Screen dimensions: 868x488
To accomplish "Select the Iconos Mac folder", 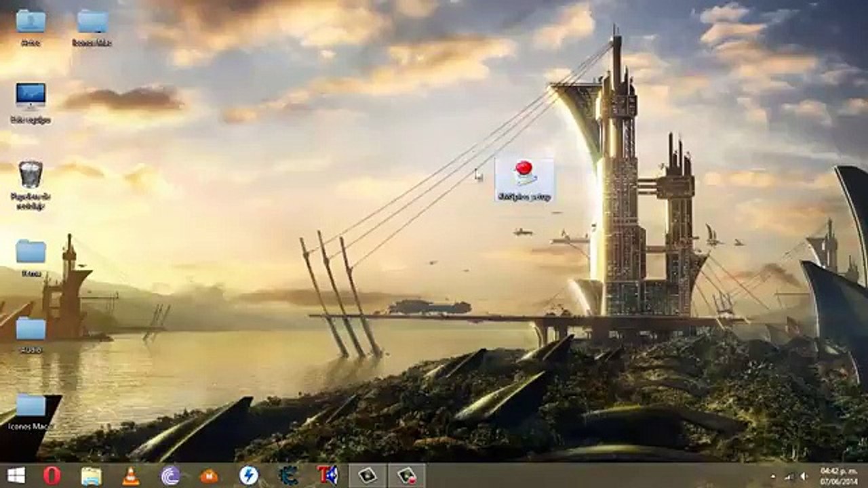I will pyautogui.click(x=31, y=412).
